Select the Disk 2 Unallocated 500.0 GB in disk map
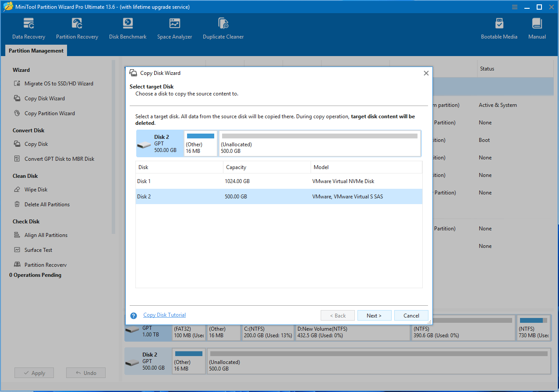559x392 pixels. [379, 361]
